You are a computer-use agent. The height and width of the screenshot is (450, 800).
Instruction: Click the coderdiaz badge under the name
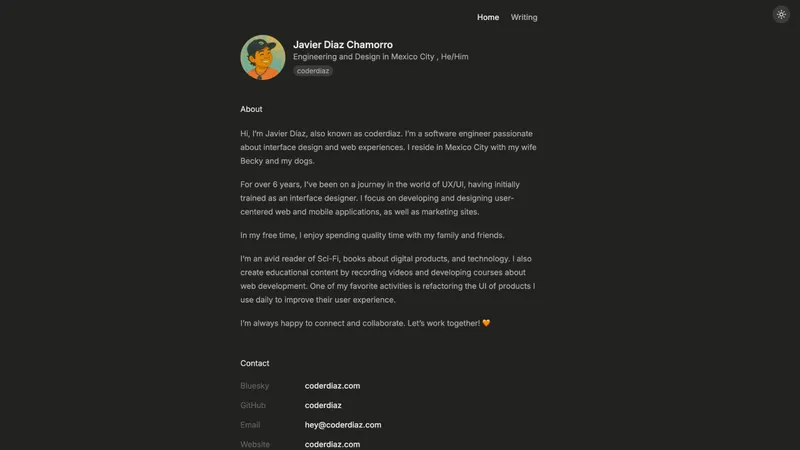pyautogui.click(x=313, y=71)
